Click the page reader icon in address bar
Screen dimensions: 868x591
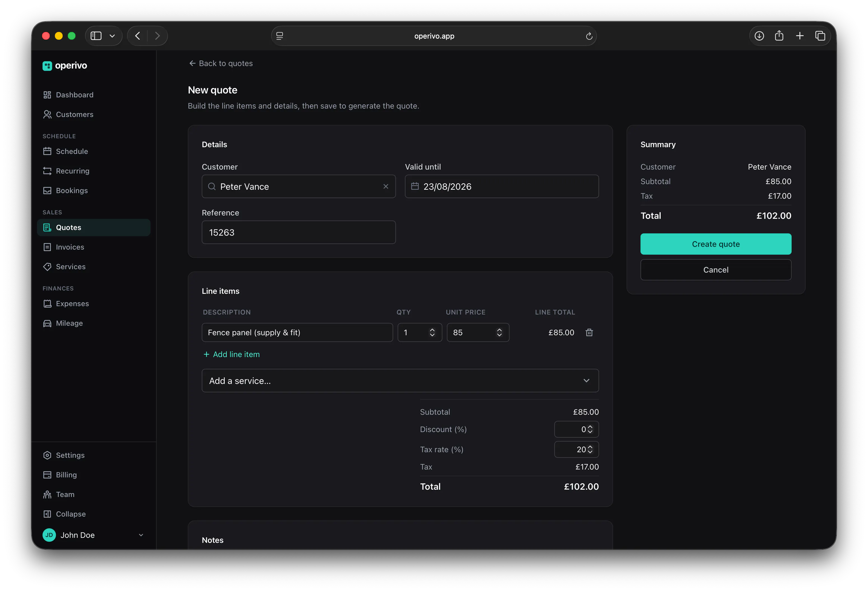tap(279, 36)
